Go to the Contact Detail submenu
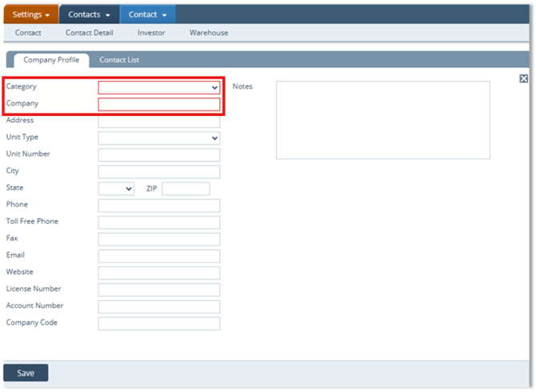This screenshot has height=392, width=536. coord(89,33)
